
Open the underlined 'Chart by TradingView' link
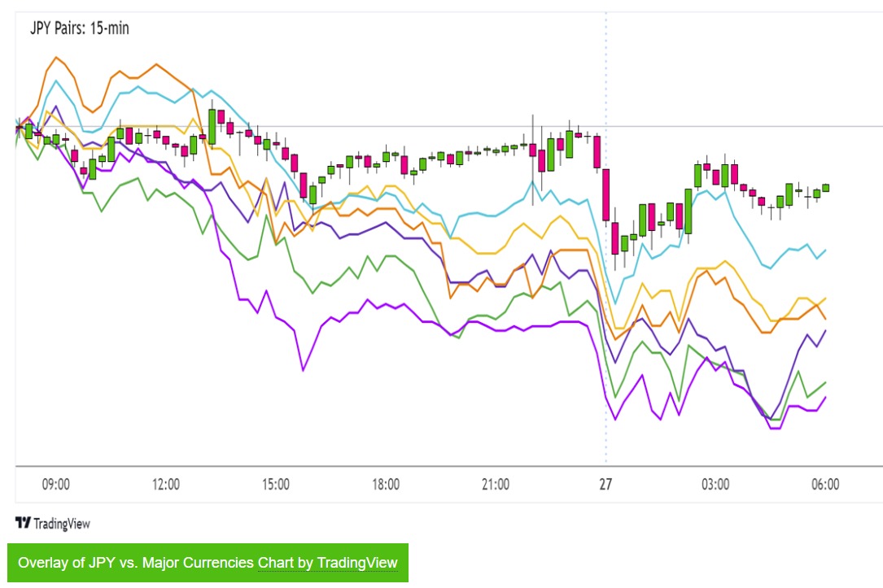327,563
